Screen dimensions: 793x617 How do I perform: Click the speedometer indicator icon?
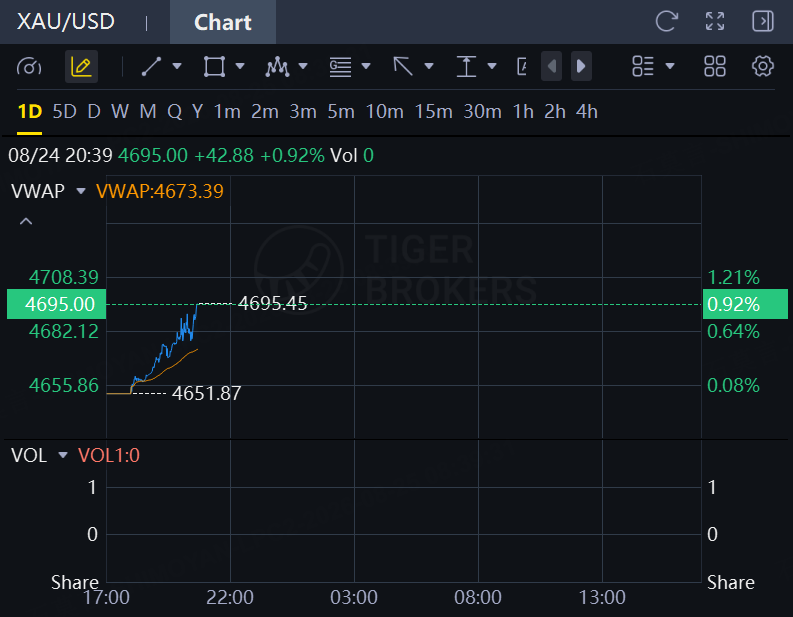[29, 66]
